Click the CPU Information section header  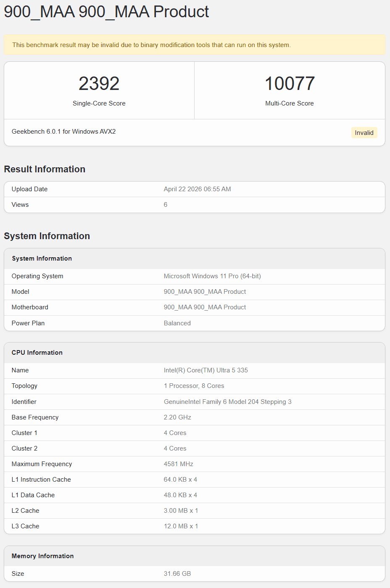[37, 353]
